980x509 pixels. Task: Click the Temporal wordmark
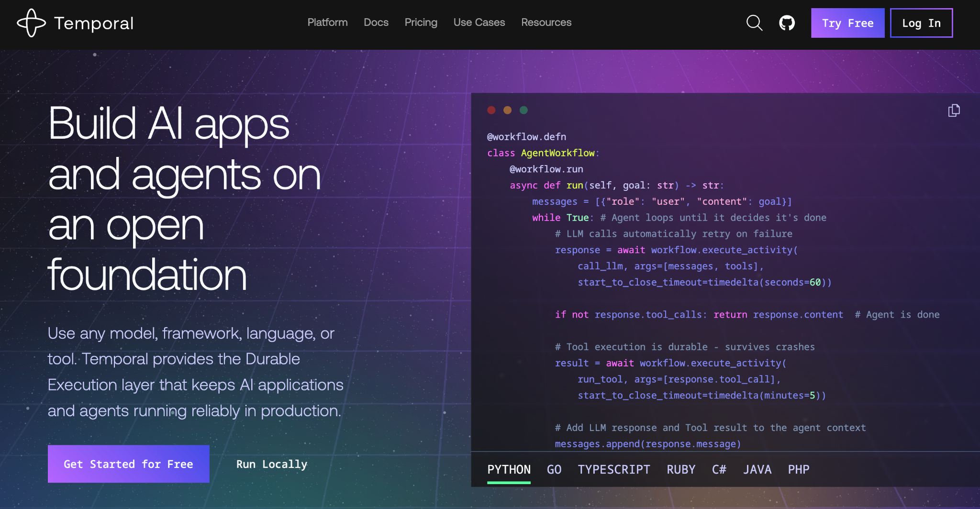point(94,23)
